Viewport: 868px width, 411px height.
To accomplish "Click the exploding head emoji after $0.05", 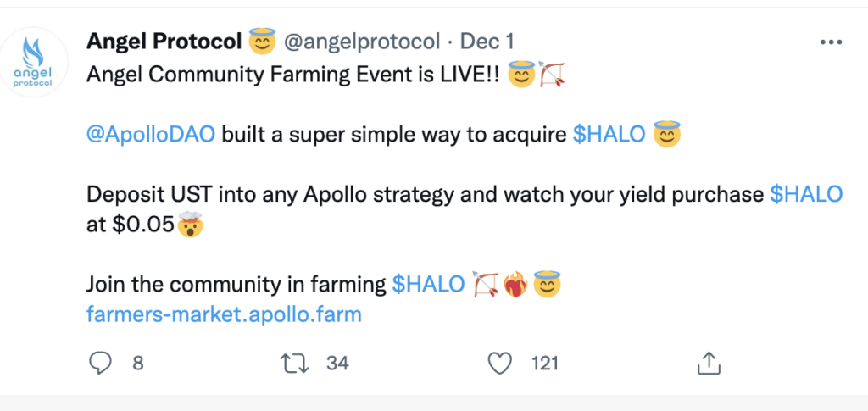I will click(x=190, y=225).
